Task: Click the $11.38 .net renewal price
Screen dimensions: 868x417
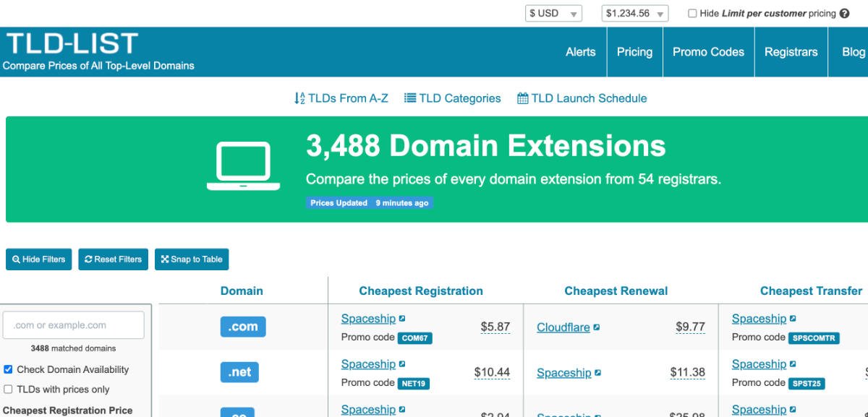Action: point(688,372)
